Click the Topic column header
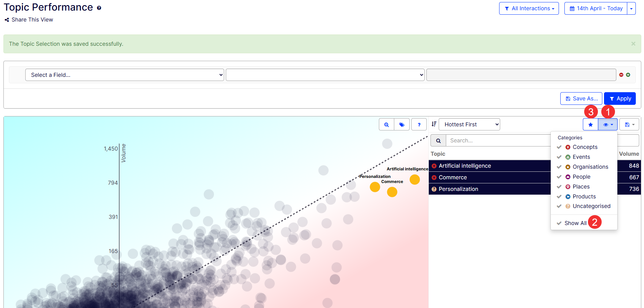Image resolution: width=644 pixels, height=308 pixels. click(x=438, y=154)
